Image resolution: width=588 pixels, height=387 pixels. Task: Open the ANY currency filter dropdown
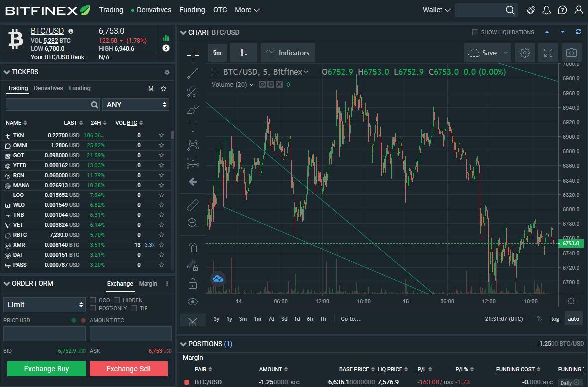click(x=136, y=105)
